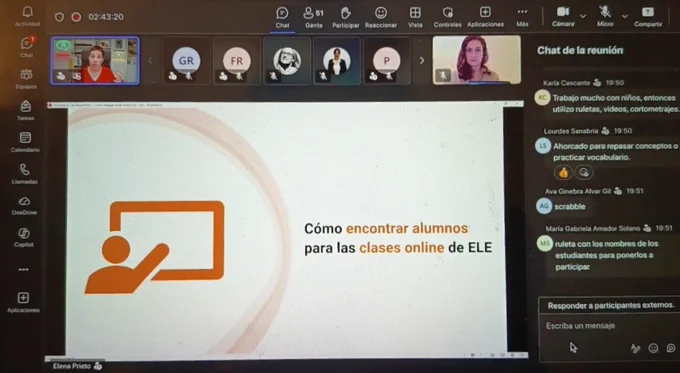This screenshot has height=373, width=680.
Task: Click Ava Ginebra's AG avatar
Action: coord(544,206)
